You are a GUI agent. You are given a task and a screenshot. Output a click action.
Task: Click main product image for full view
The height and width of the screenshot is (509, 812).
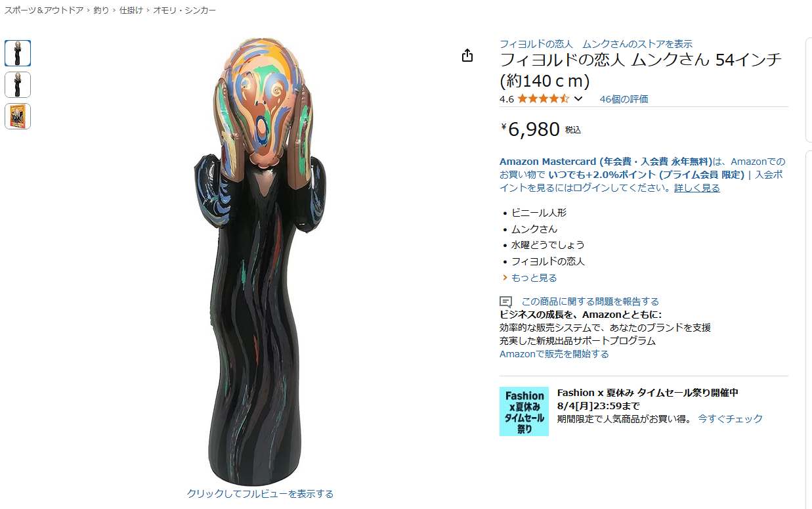point(260,261)
